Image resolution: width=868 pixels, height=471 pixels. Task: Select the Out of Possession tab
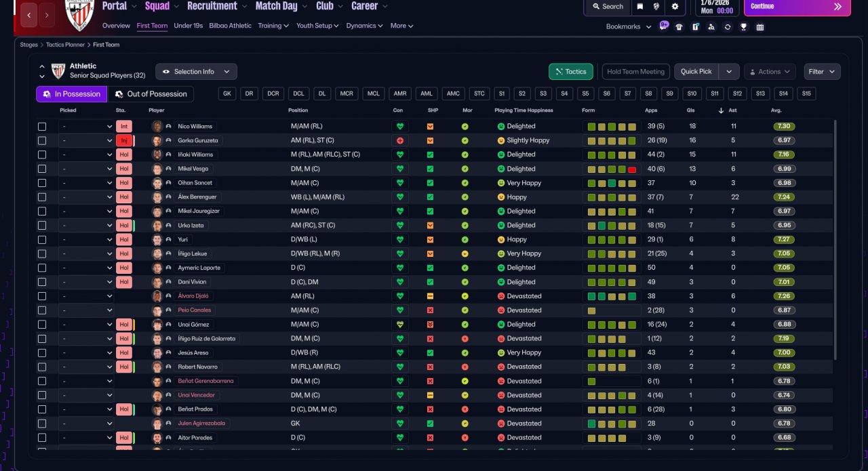[x=151, y=94]
